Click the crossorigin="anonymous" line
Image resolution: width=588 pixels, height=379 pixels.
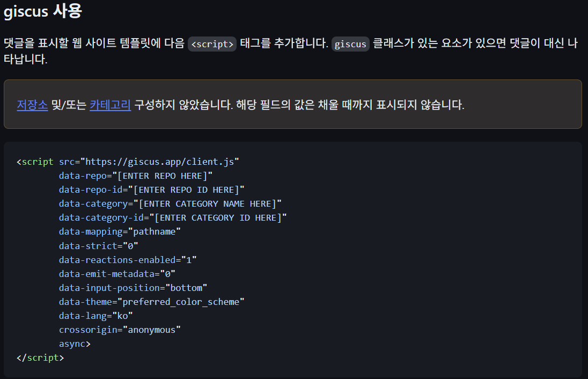point(120,330)
